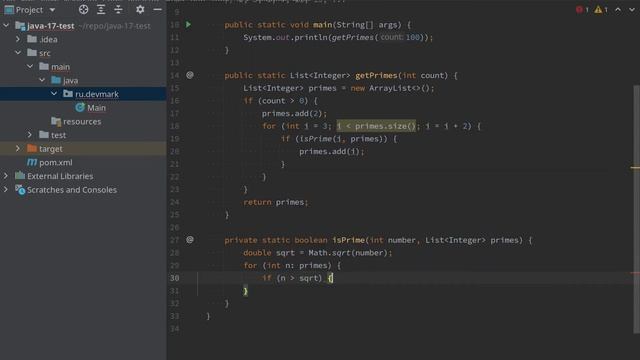Select pom.xml in project tree
Screen dimensions: 640x360
[x=56, y=162]
